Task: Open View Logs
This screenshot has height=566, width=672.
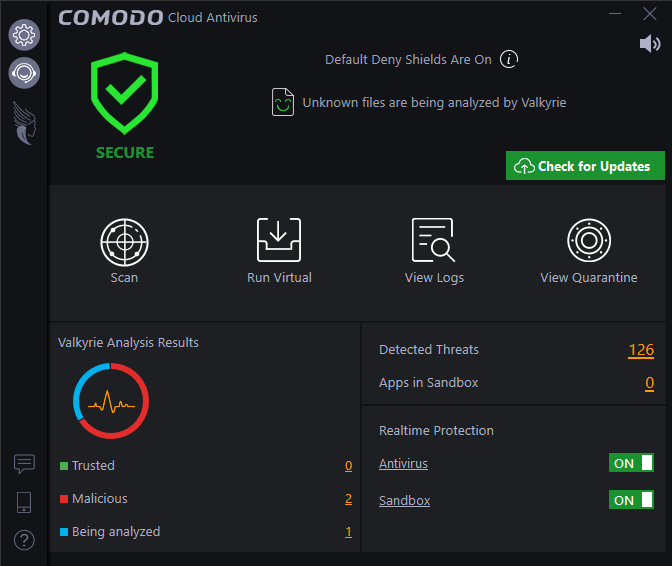Action: pos(434,240)
